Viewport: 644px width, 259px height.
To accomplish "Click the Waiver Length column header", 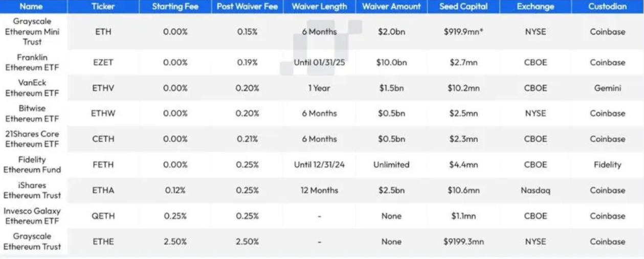I will click(319, 7).
